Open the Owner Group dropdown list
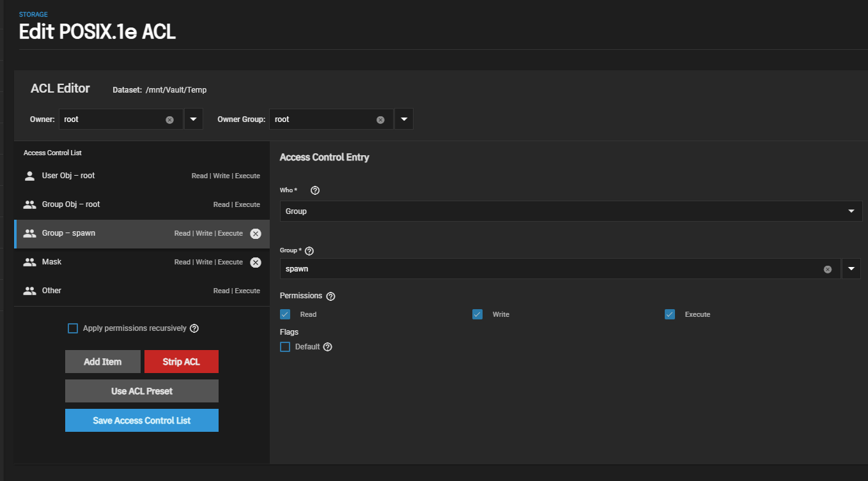868x481 pixels. coord(404,119)
